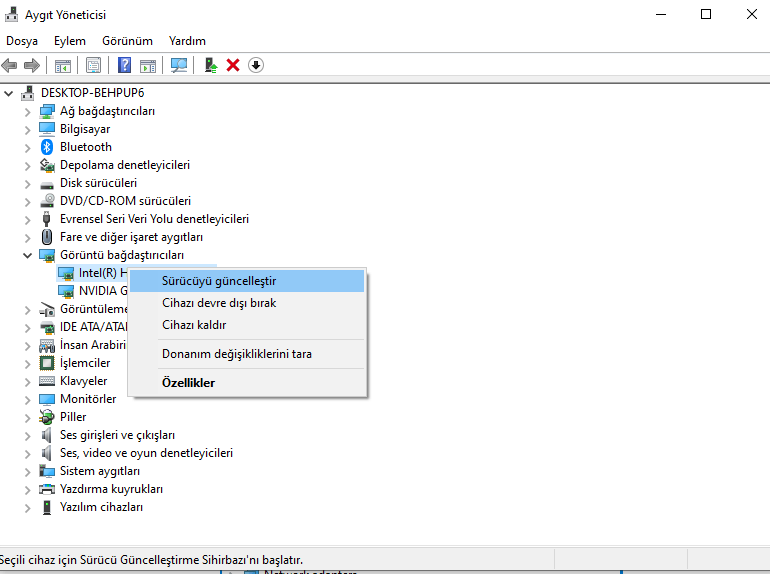Select Cihazı devre dışı bırak option
The image size is (770, 574).
click(x=219, y=303)
